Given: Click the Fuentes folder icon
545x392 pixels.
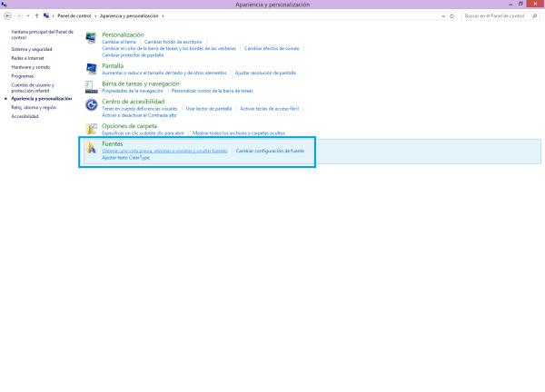Looking at the screenshot, I should pyautogui.click(x=91, y=149).
